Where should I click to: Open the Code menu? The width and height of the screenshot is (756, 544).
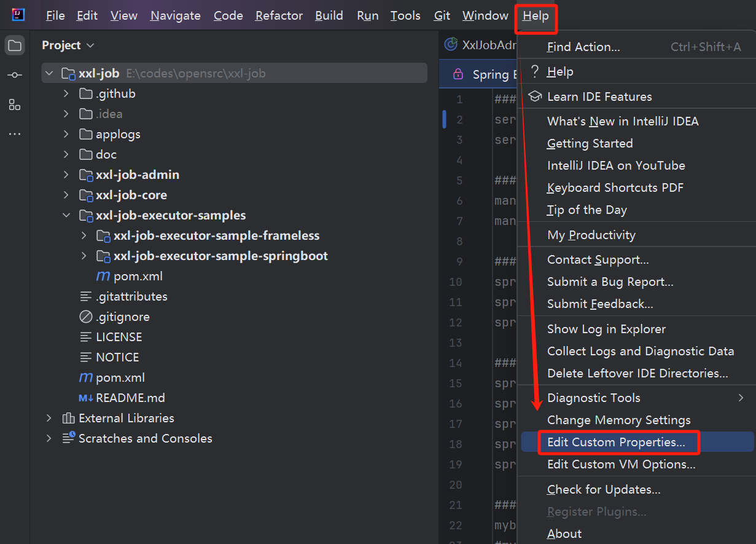tap(228, 15)
